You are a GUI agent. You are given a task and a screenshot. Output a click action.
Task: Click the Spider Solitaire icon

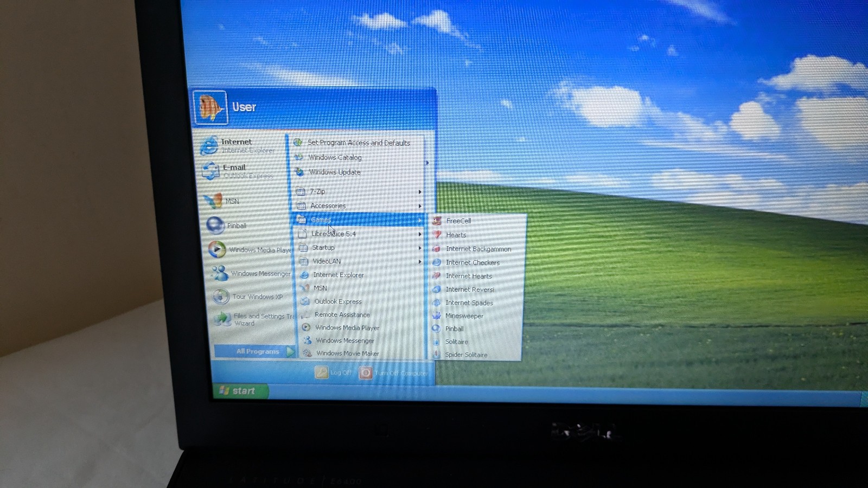point(436,355)
